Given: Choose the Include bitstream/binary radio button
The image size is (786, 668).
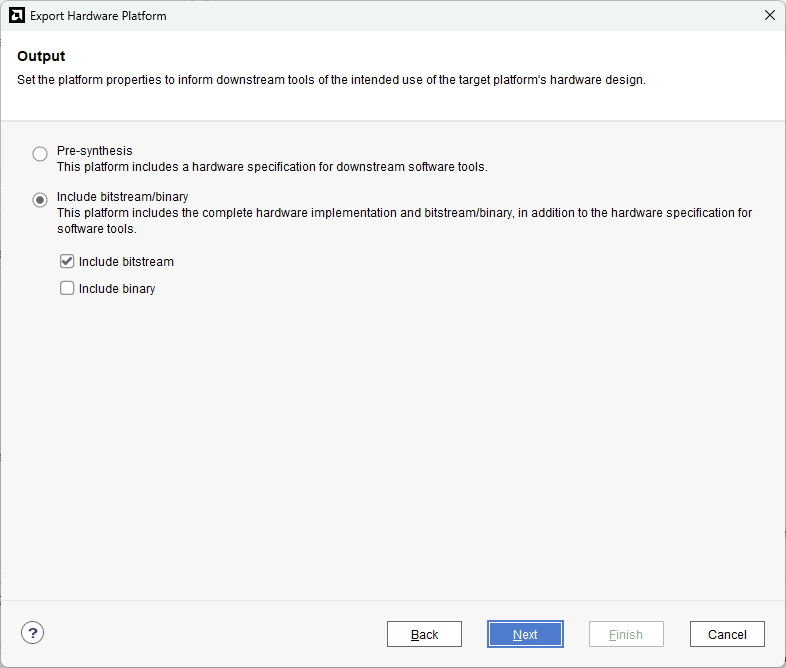Looking at the screenshot, I should point(40,200).
